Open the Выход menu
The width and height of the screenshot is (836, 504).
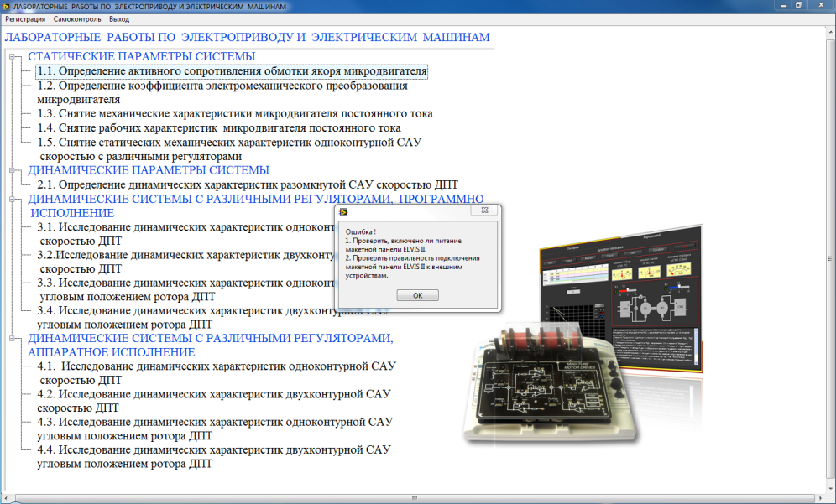pos(119,19)
